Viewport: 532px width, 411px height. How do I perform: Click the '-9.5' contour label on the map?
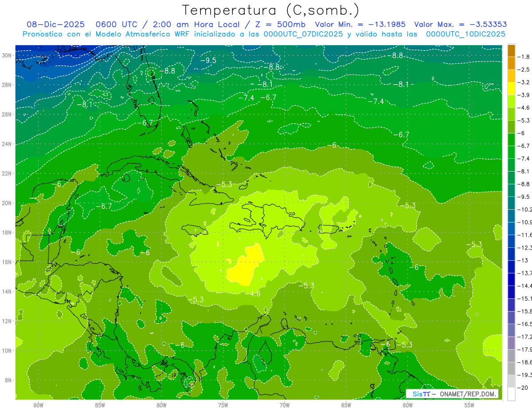tap(207, 60)
